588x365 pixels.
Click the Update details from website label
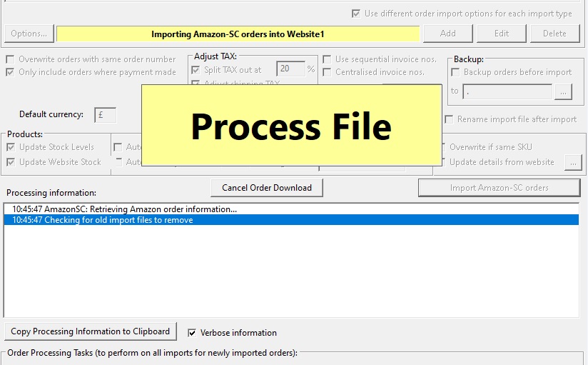pyautogui.click(x=502, y=162)
